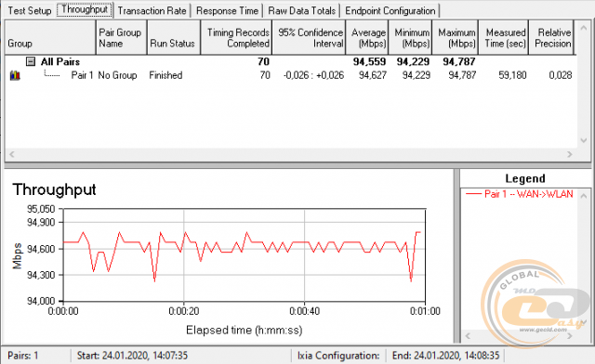Open the Endpoint Configuration tab
This screenshot has width=595, height=364.
[x=390, y=10]
